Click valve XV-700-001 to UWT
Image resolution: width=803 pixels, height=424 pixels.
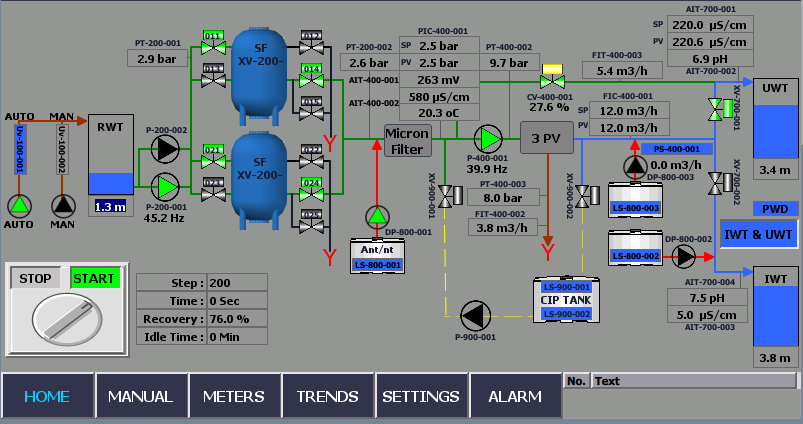pyautogui.click(x=721, y=109)
